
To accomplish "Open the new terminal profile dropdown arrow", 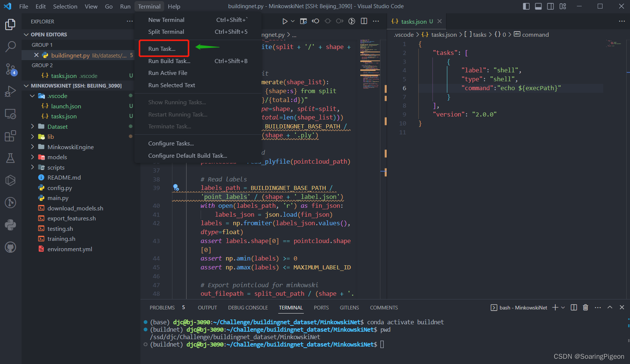I will pyautogui.click(x=563, y=307).
